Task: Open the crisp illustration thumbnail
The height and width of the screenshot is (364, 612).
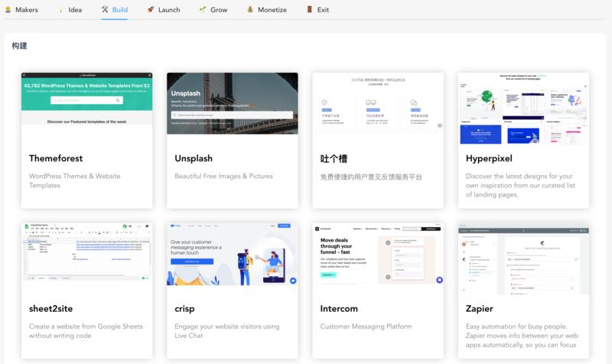Action: point(233,254)
